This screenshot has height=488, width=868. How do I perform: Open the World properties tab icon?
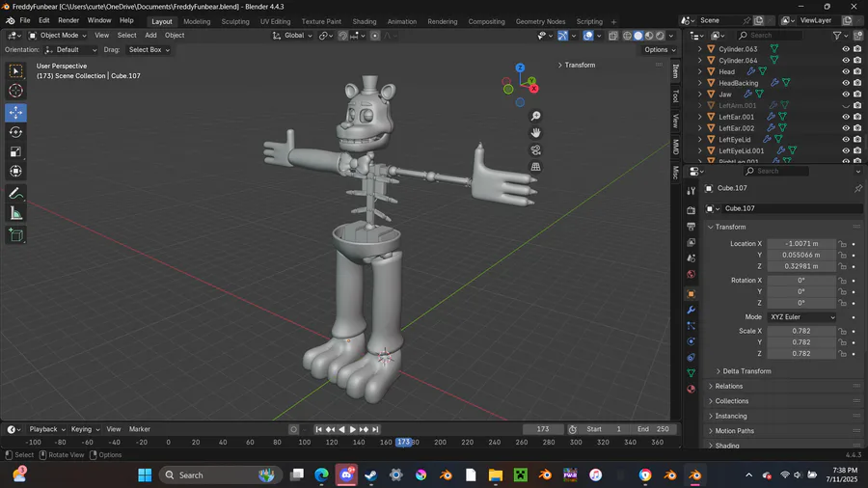[x=691, y=275]
